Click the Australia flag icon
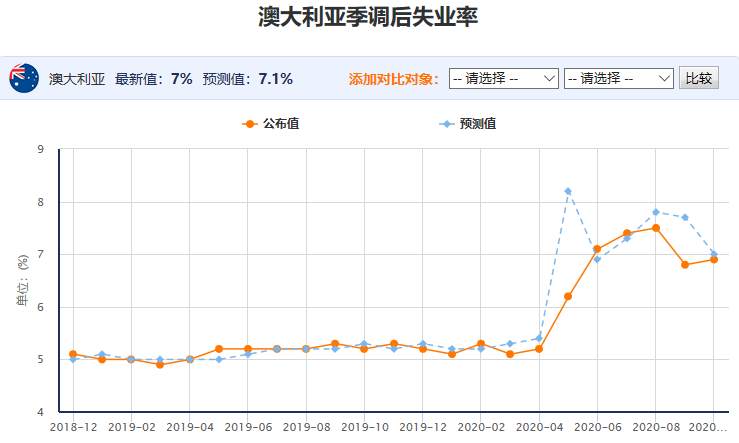 pyautogui.click(x=24, y=78)
